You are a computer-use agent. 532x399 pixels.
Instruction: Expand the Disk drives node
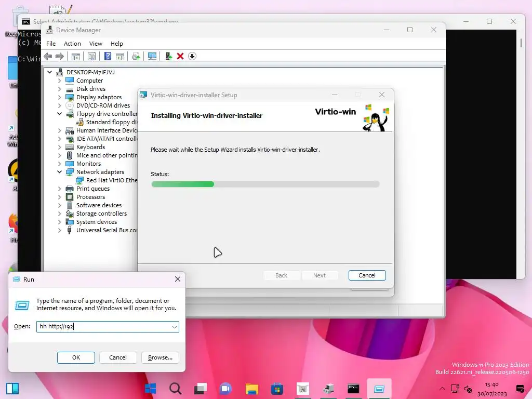[60, 89]
